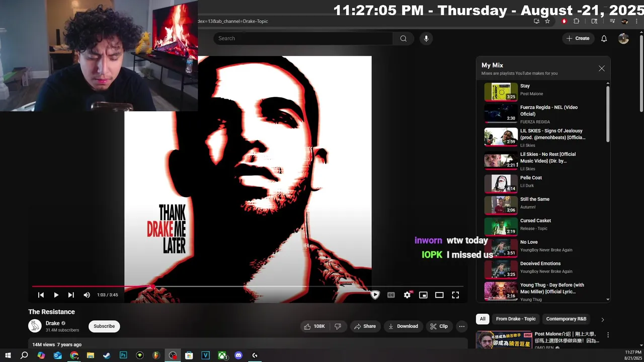
Task: Enter full screen mode
Action: [455, 295]
